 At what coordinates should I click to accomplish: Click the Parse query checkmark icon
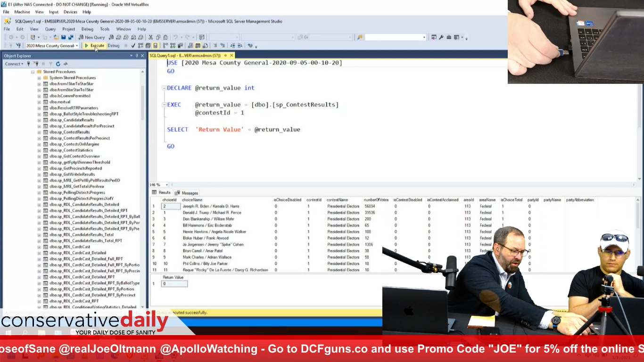(133, 46)
